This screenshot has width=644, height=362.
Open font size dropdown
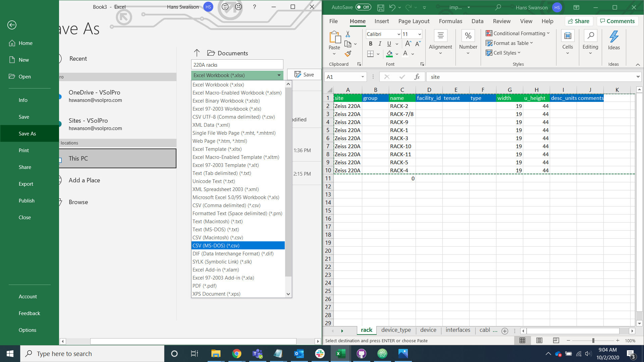click(419, 34)
